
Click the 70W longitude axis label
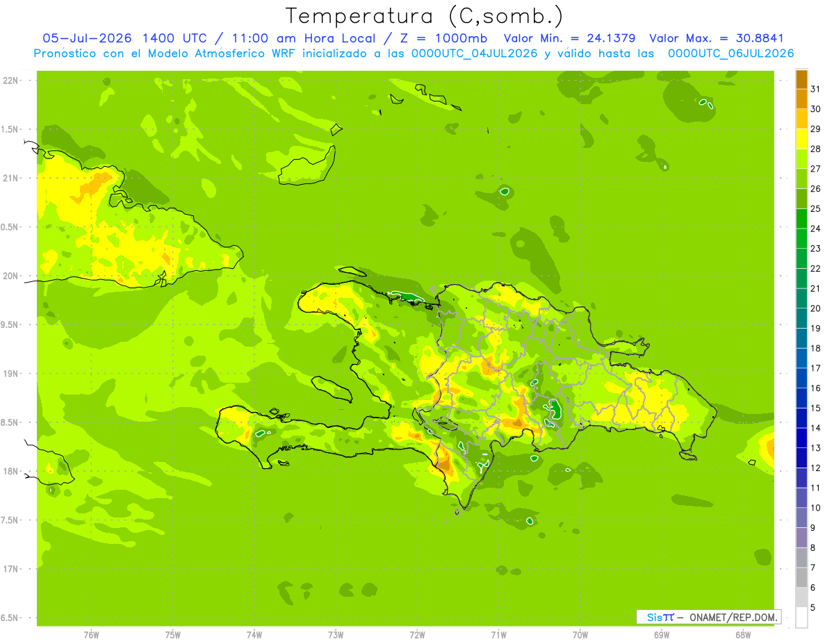[x=580, y=635]
